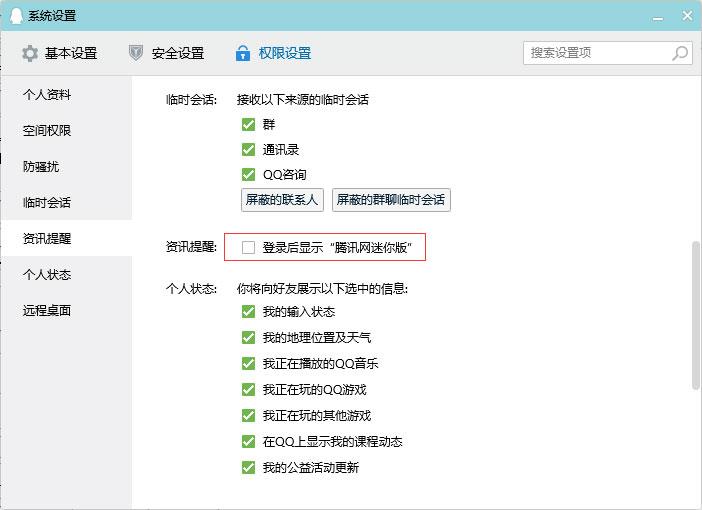Focus the 搜索设置项 search box
702x510 pixels.
[x=608, y=53]
